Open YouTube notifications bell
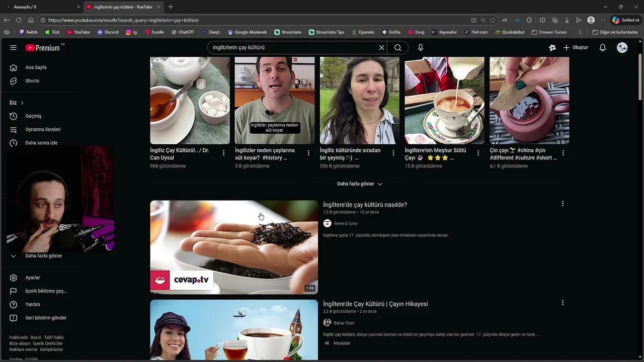 click(603, 48)
